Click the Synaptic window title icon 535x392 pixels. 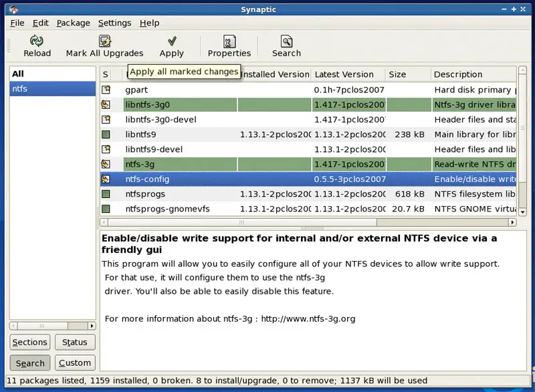coord(13,9)
